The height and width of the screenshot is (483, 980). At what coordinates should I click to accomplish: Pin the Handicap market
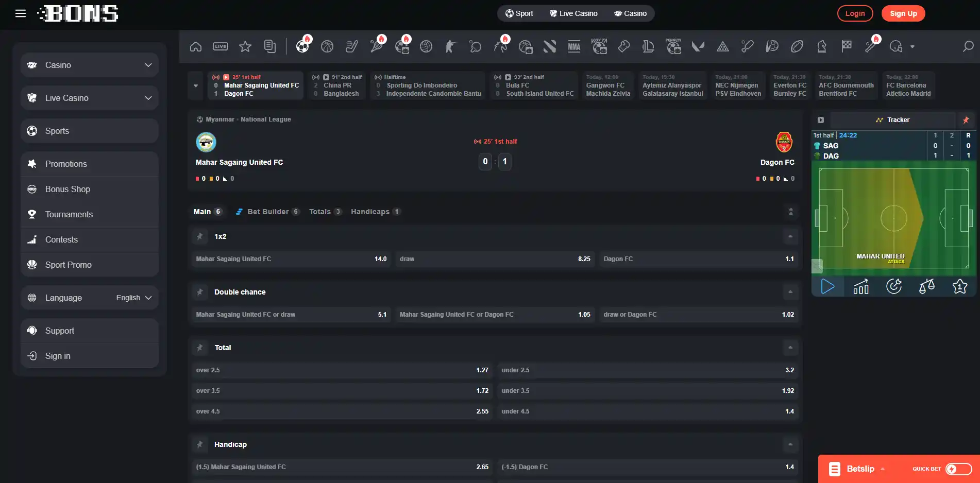pyautogui.click(x=200, y=444)
